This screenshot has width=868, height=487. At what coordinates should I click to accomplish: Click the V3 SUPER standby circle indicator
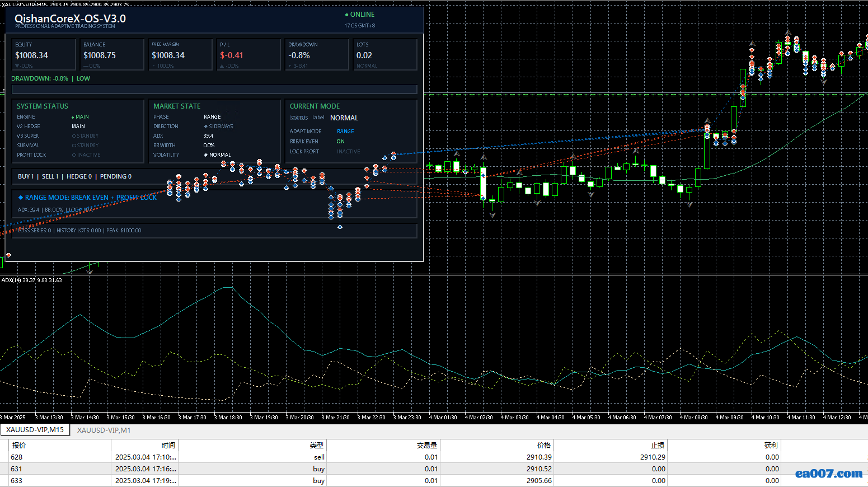tap(74, 136)
